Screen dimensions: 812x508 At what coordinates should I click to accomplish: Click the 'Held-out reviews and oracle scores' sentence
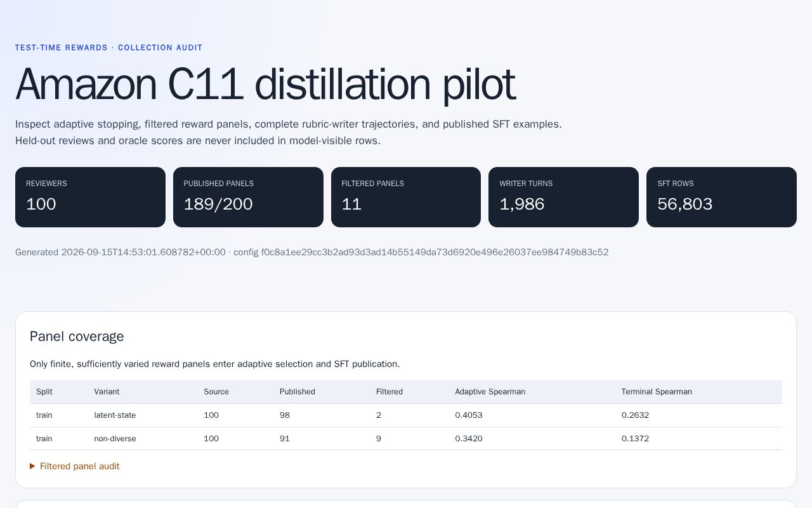coord(198,140)
